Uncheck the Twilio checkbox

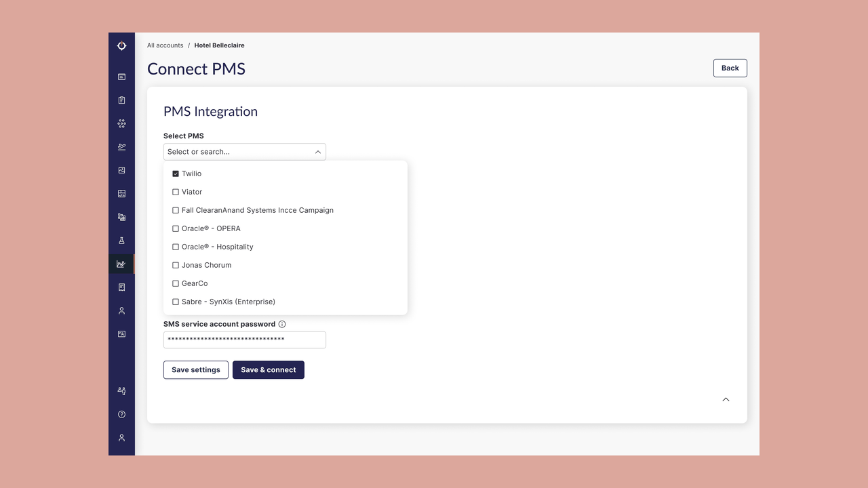[176, 174]
